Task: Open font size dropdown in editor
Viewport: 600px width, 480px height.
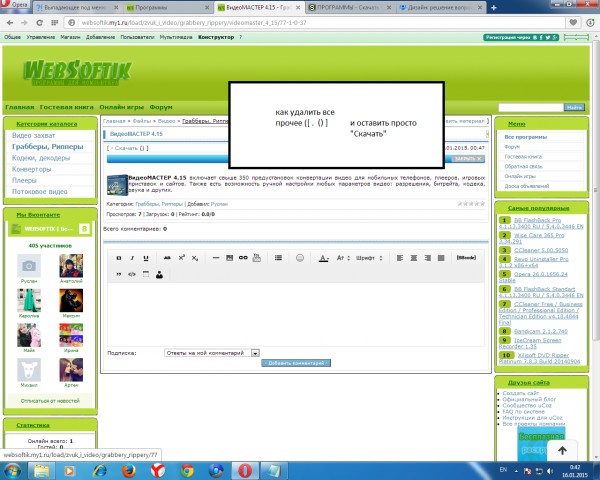Action: click(343, 258)
